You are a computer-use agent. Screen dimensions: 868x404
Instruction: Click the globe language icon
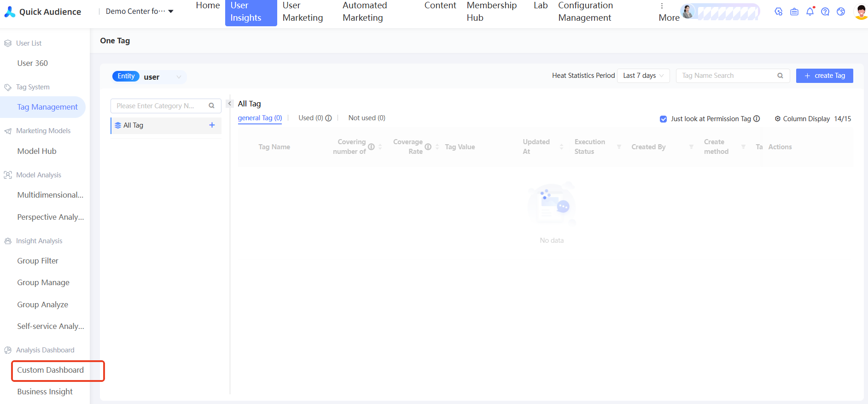841,12
